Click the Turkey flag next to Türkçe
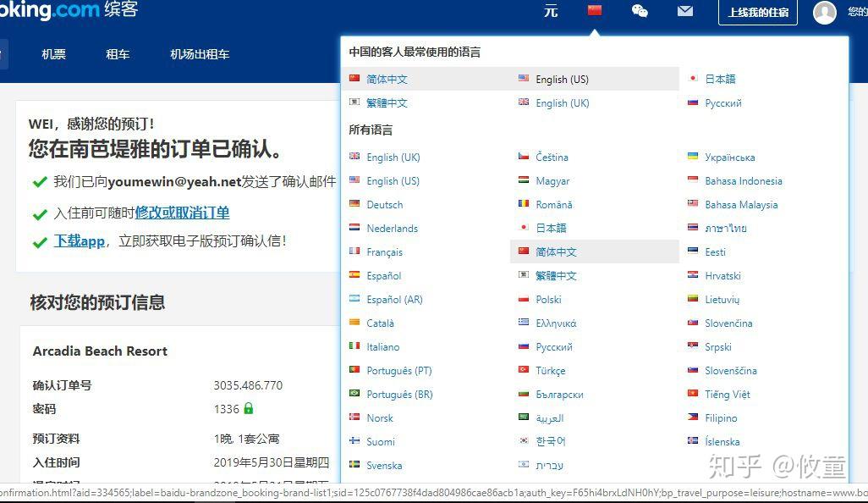 523,370
